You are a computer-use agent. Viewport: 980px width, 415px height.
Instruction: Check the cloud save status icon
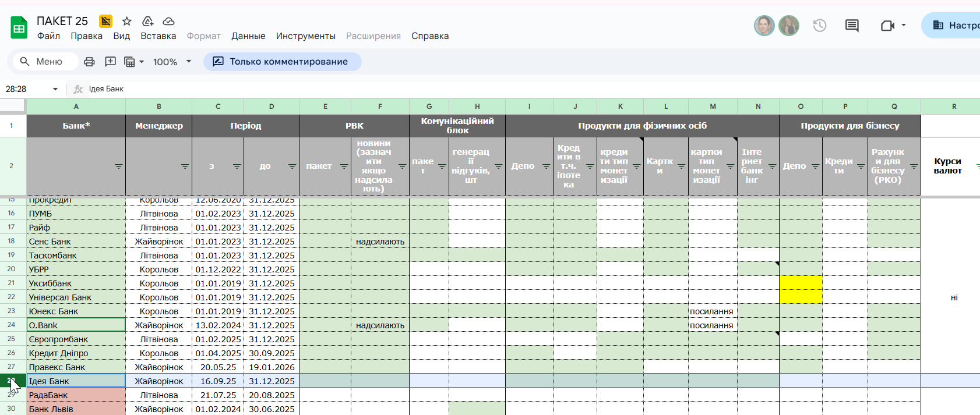[x=168, y=22]
